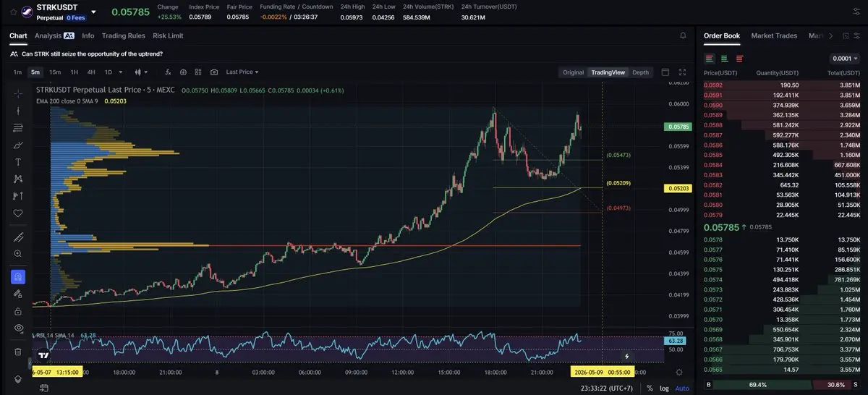
Task: Add STRKUSDT to favorites star
Action: pyautogui.click(x=13, y=12)
